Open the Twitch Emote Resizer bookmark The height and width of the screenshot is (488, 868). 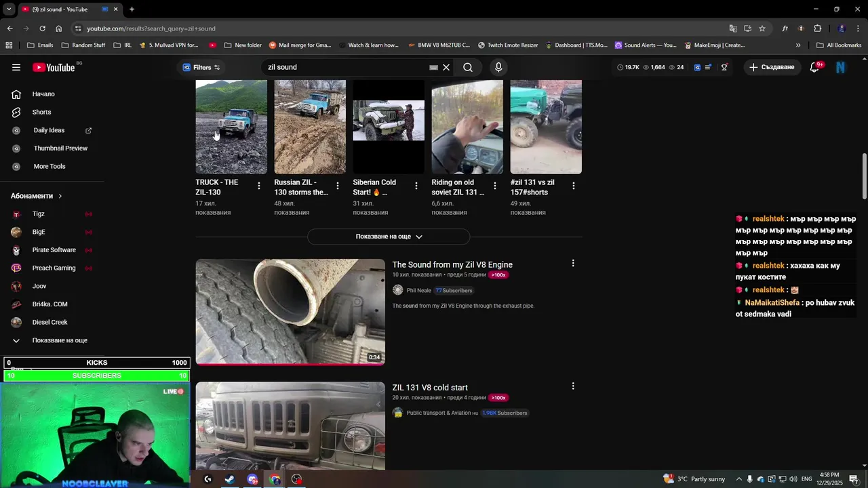pos(508,45)
